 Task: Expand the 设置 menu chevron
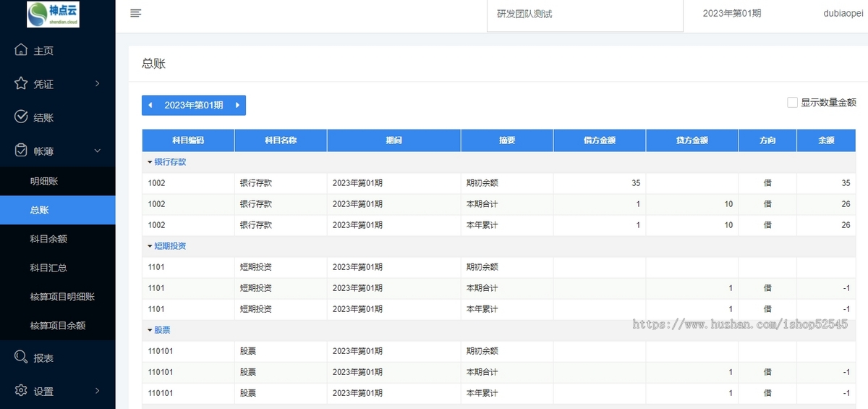(97, 391)
